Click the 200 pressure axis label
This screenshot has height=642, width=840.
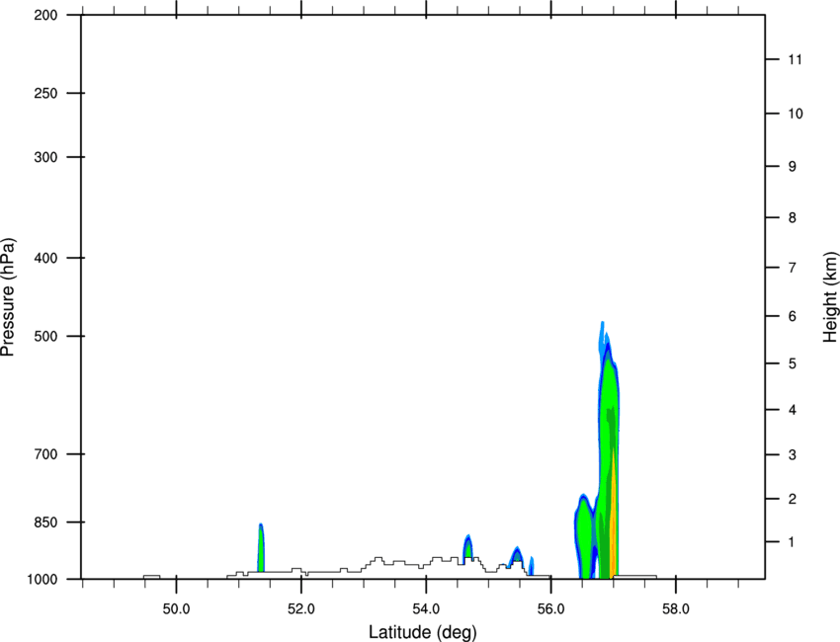45,15
